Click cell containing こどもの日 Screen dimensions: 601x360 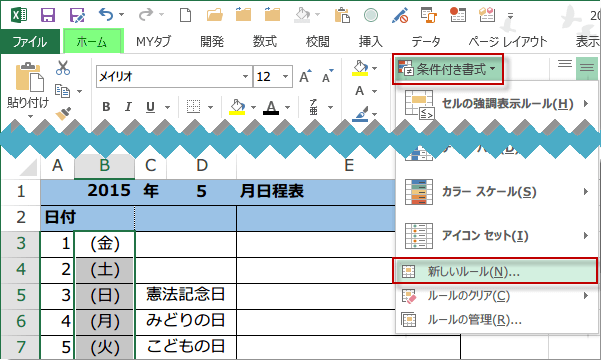coord(186,347)
